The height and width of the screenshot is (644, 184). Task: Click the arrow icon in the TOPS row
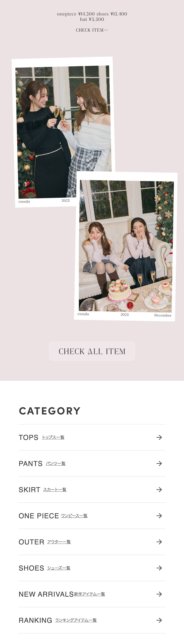[x=159, y=437]
